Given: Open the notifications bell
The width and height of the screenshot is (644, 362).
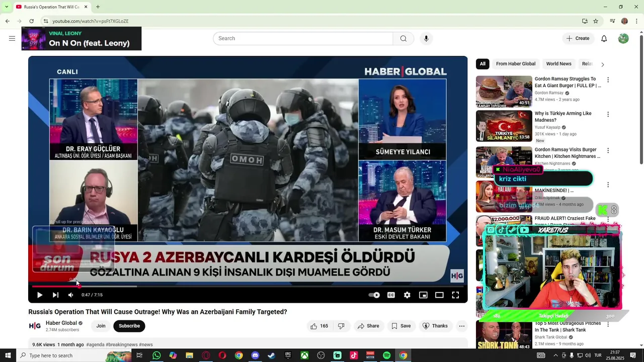Looking at the screenshot, I should [x=604, y=38].
